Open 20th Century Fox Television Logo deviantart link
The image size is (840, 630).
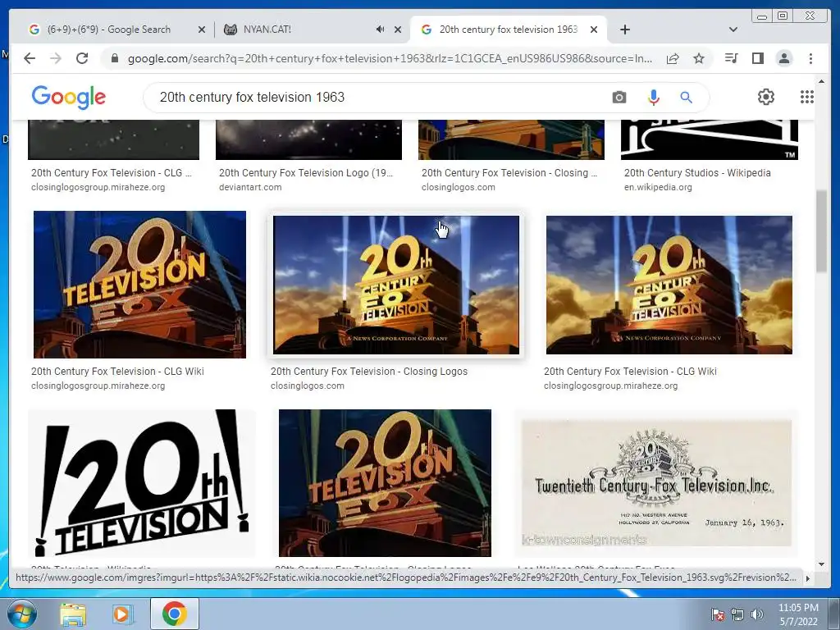[305, 173]
